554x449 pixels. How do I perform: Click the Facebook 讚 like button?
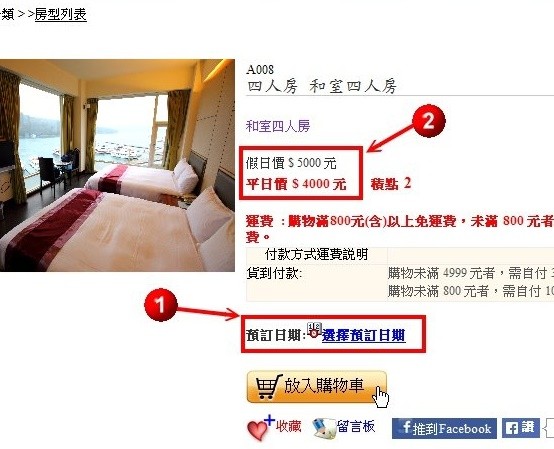click(520, 428)
